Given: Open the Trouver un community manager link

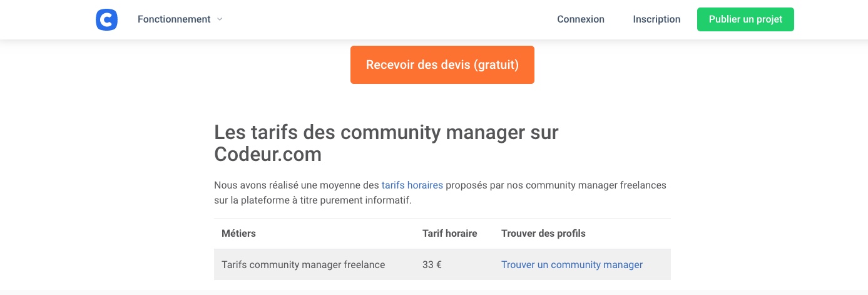Looking at the screenshot, I should 572,265.
